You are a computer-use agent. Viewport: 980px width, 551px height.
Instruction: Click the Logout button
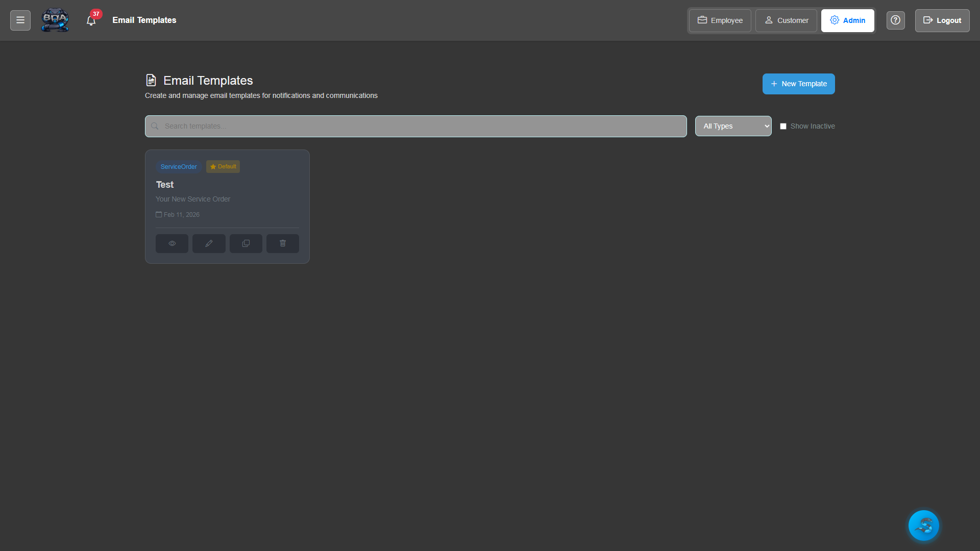coord(942,20)
